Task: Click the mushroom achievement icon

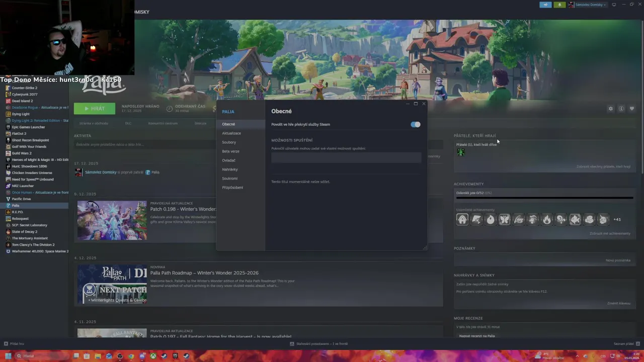Action: tap(532, 219)
